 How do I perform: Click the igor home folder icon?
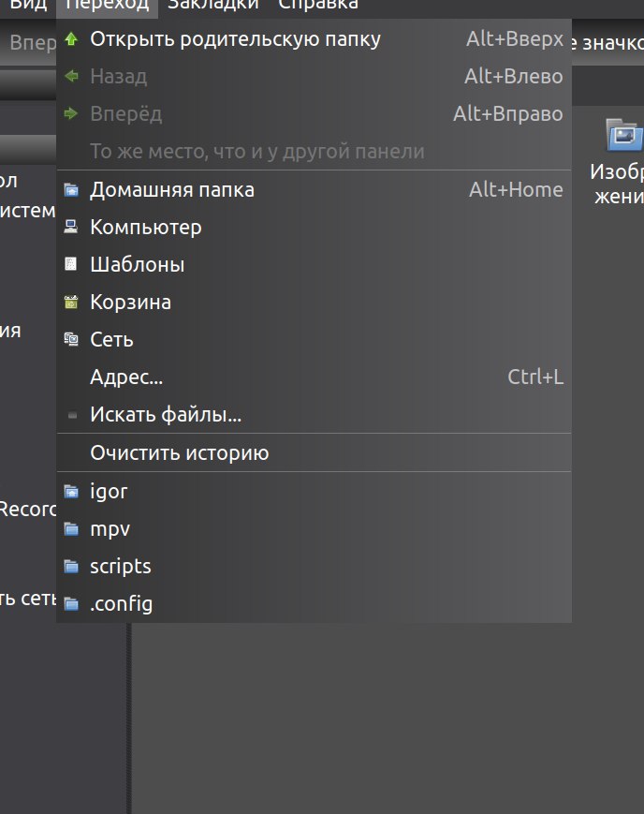(x=71, y=492)
